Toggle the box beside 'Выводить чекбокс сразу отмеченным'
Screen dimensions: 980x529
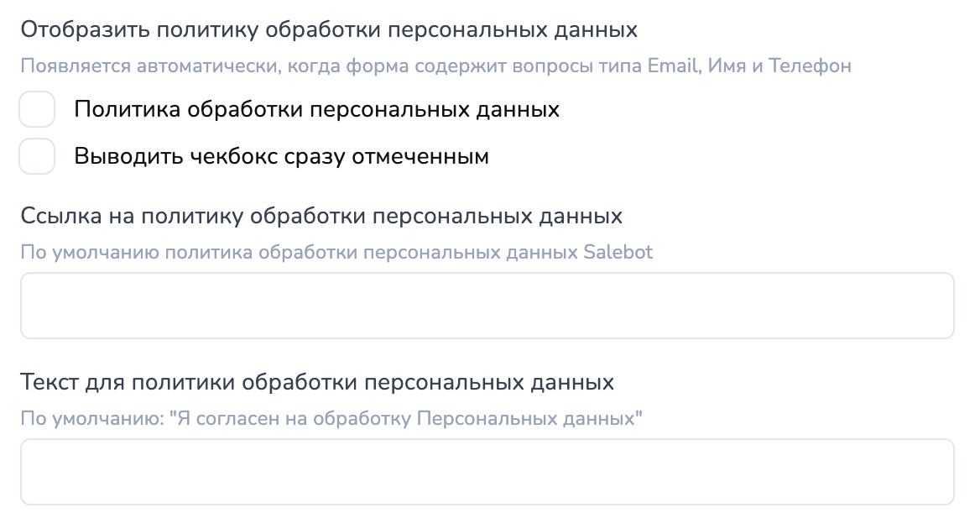coord(37,156)
